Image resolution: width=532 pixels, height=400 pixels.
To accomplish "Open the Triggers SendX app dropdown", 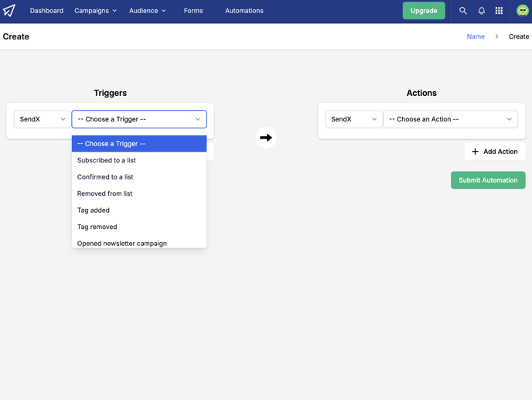I will coord(43,119).
